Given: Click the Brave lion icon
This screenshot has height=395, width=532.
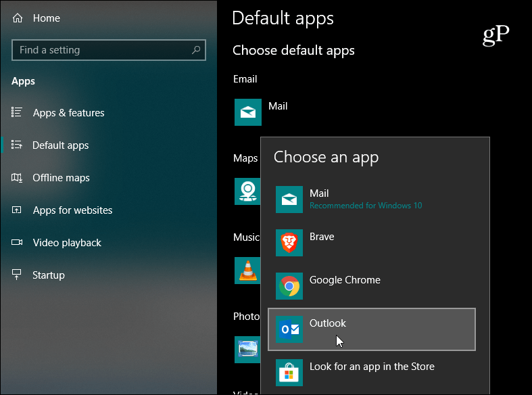Looking at the screenshot, I should point(289,243).
